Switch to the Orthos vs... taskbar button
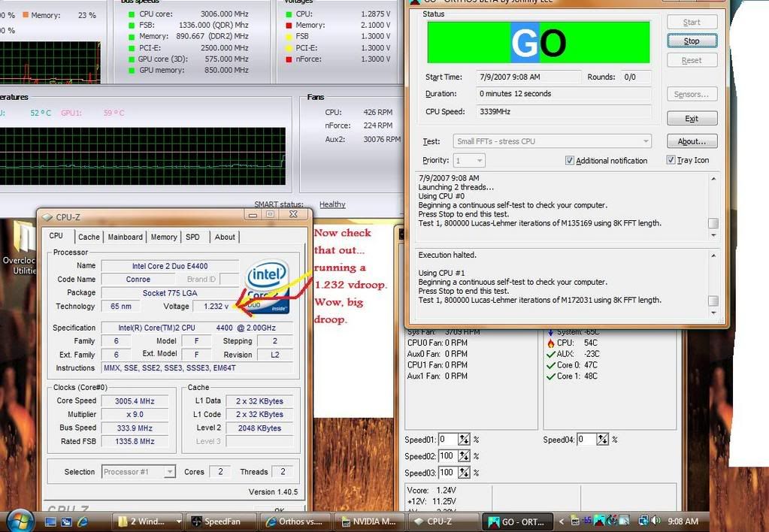The width and height of the screenshot is (769, 532). pos(295,521)
